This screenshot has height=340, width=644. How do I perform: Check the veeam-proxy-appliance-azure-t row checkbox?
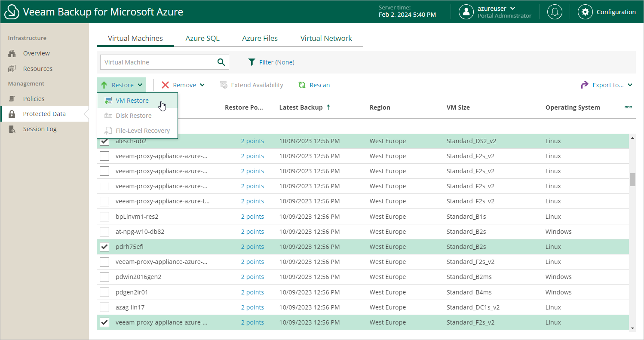click(x=104, y=201)
